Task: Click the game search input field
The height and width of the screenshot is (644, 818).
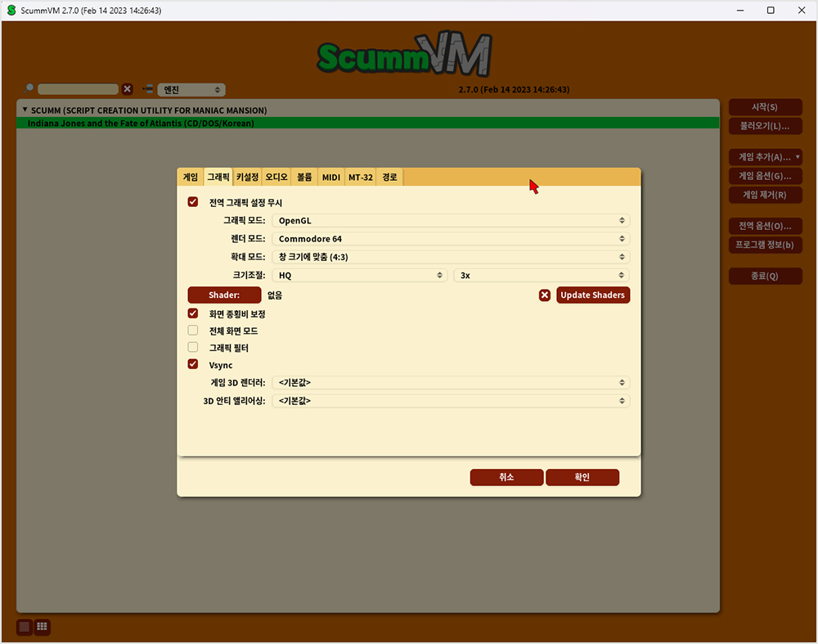Action: [79, 89]
